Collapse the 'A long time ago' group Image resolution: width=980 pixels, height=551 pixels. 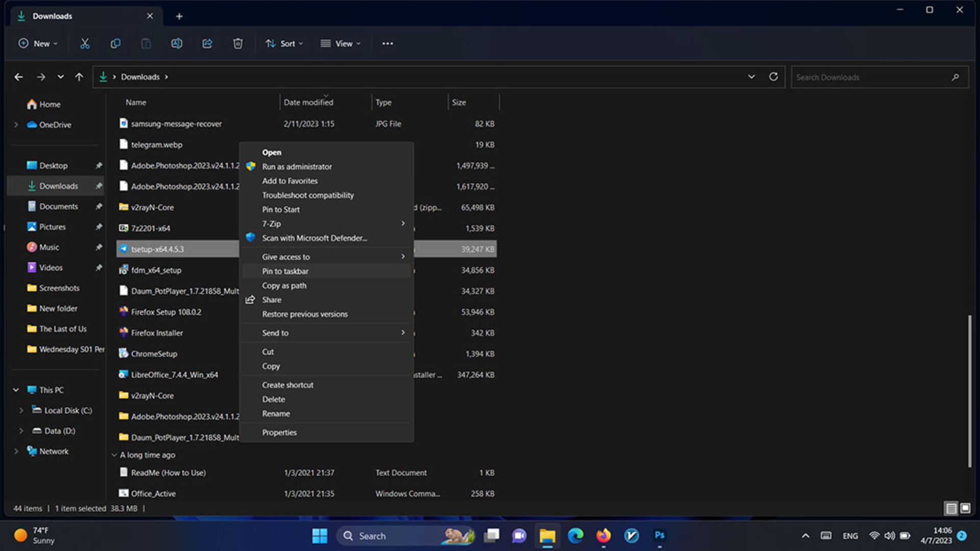[x=114, y=455]
